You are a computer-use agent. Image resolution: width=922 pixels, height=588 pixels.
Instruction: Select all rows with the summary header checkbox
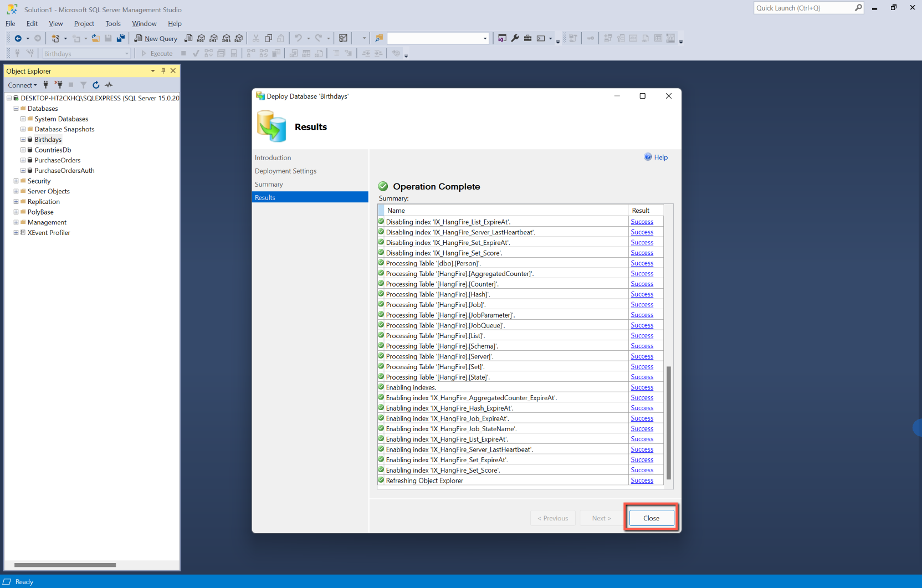pos(381,210)
